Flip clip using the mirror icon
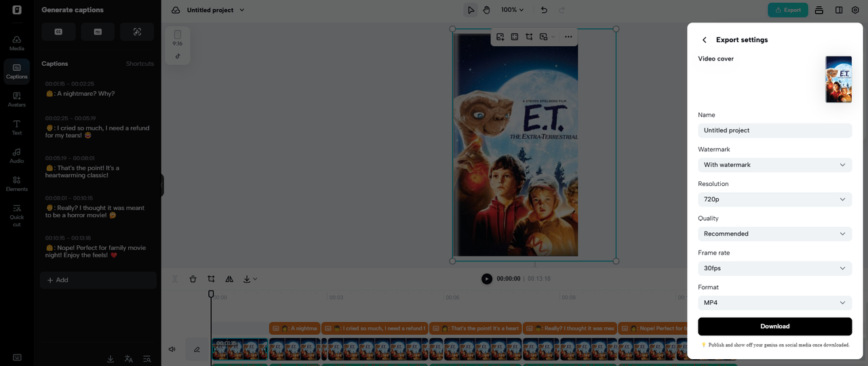The image size is (868, 366). pyautogui.click(x=229, y=279)
